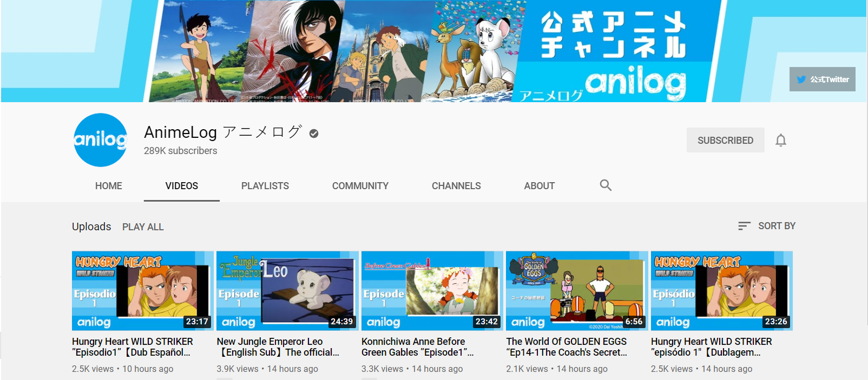
Task: Click the verified checkmark badge
Action: coord(314,133)
